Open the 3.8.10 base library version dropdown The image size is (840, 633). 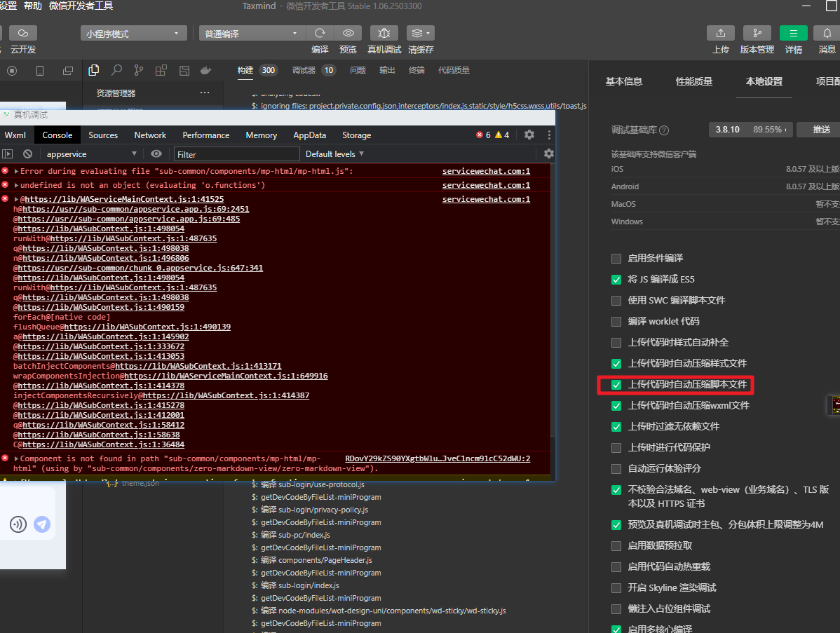click(750, 130)
